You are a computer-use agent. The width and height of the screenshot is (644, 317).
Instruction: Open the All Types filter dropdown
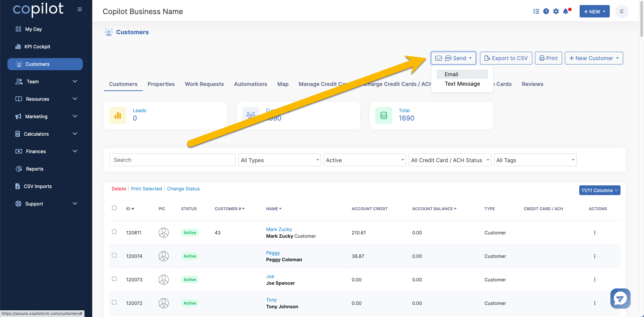click(x=279, y=160)
